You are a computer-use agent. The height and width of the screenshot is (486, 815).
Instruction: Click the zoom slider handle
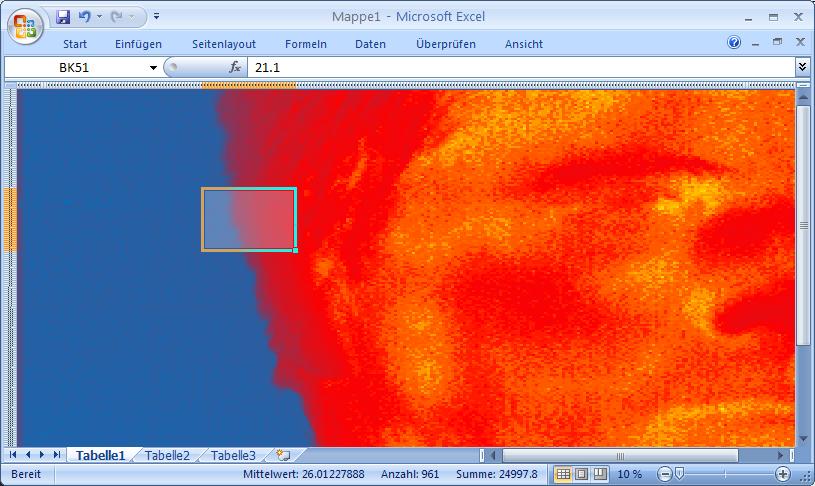click(679, 474)
